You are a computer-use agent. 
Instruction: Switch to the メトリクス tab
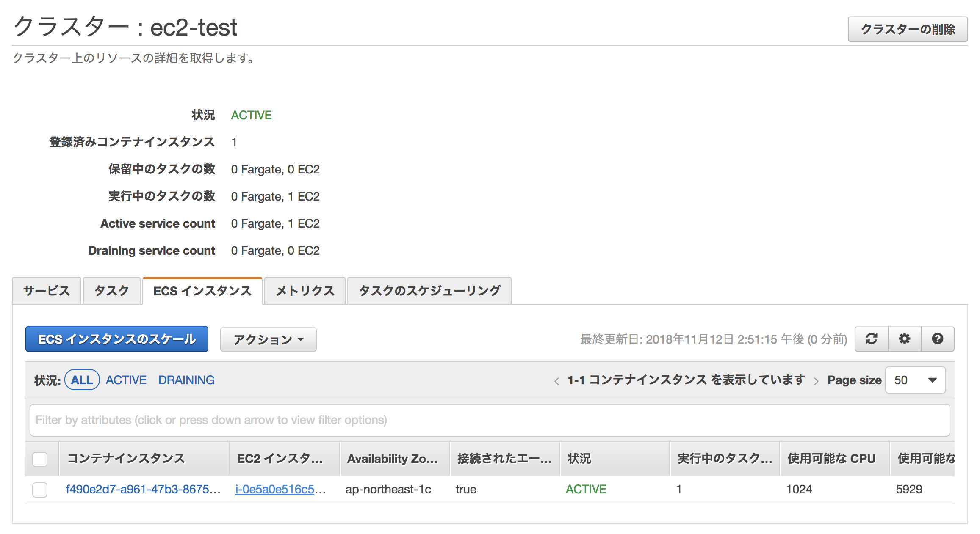(305, 291)
